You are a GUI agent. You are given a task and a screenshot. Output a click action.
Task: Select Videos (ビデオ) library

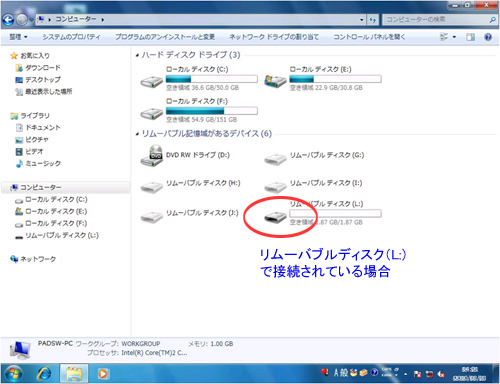click(x=29, y=152)
